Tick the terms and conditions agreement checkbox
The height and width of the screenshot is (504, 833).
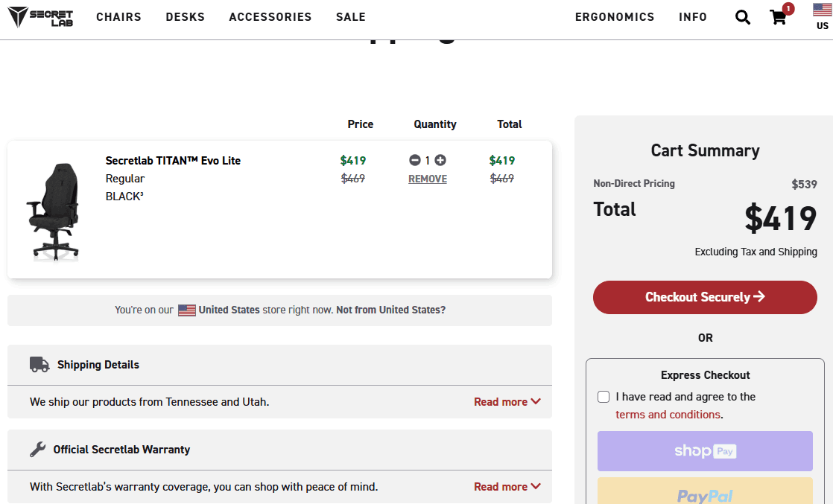pyautogui.click(x=604, y=397)
